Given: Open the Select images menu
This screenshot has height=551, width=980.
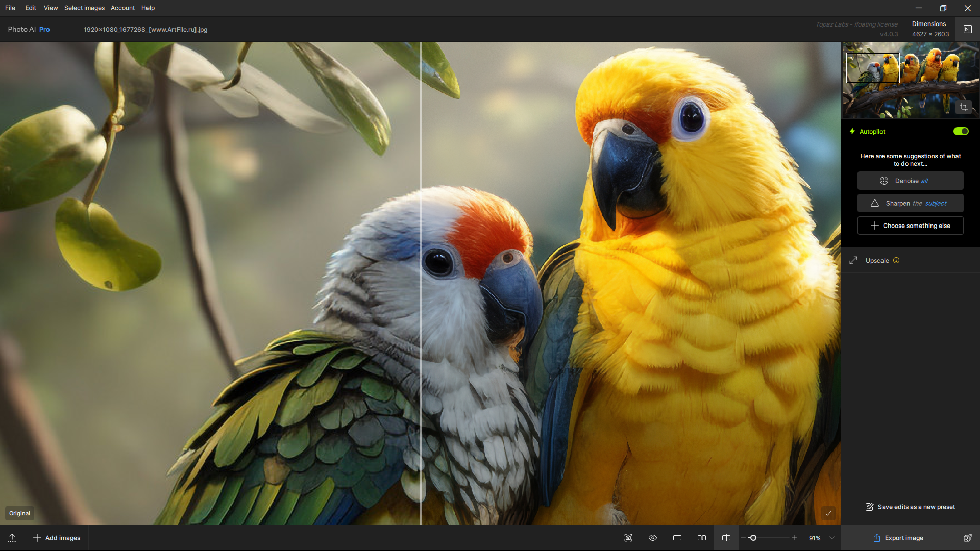Looking at the screenshot, I should point(84,8).
